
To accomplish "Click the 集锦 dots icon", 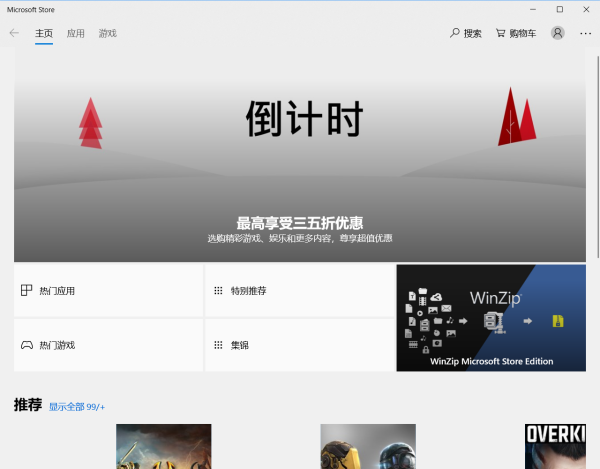I will (x=218, y=345).
